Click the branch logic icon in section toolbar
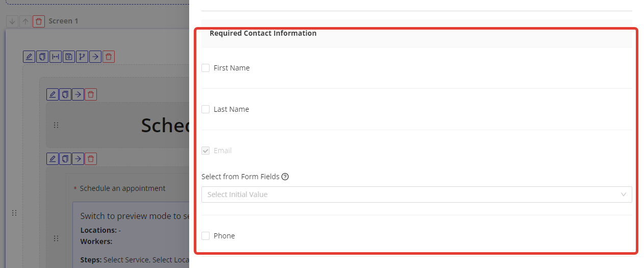The height and width of the screenshot is (268, 644). 82,57
